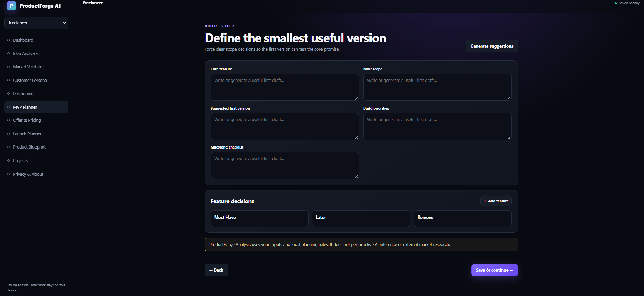This screenshot has height=296, width=644.
Task: Open the freelancer project dropdown
Action: coord(36,23)
